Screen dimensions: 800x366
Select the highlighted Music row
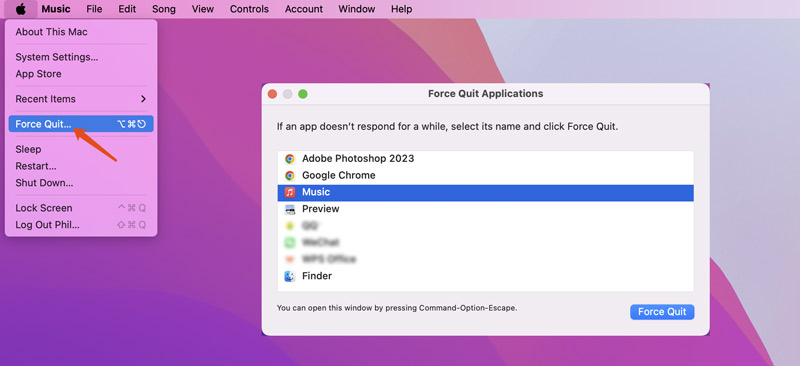(485, 192)
